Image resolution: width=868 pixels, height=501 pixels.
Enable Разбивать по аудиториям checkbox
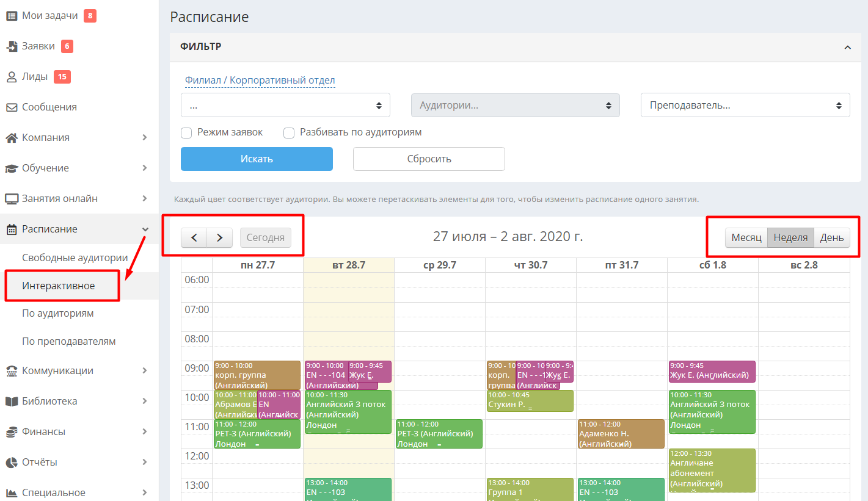(x=289, y=132)
